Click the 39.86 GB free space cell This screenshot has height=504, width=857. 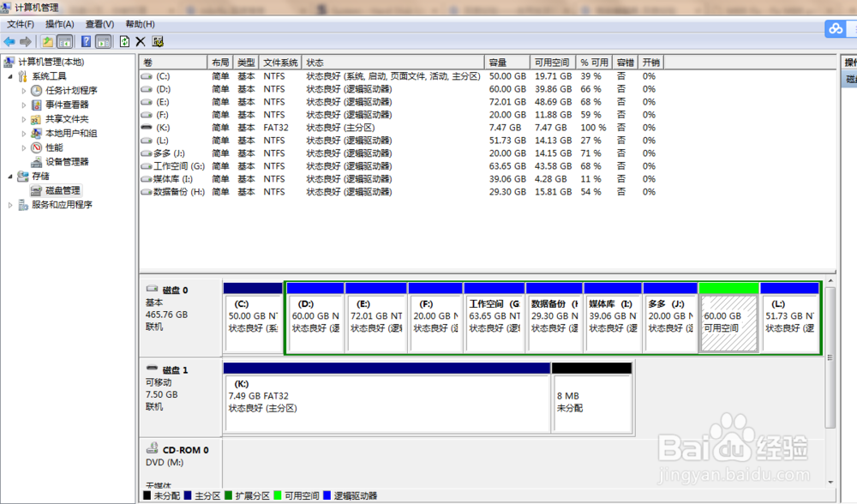(553, 89)
